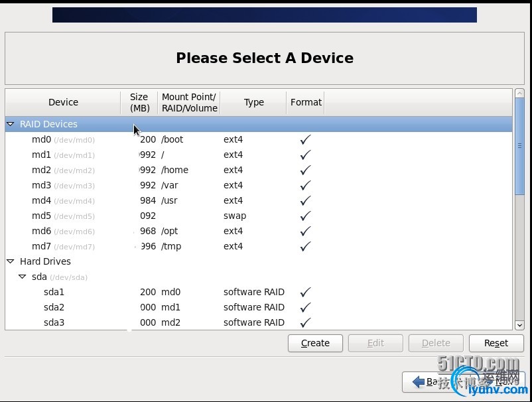
Task: Click the Create button
Action: pyautogui.click(x=314, y=343)
